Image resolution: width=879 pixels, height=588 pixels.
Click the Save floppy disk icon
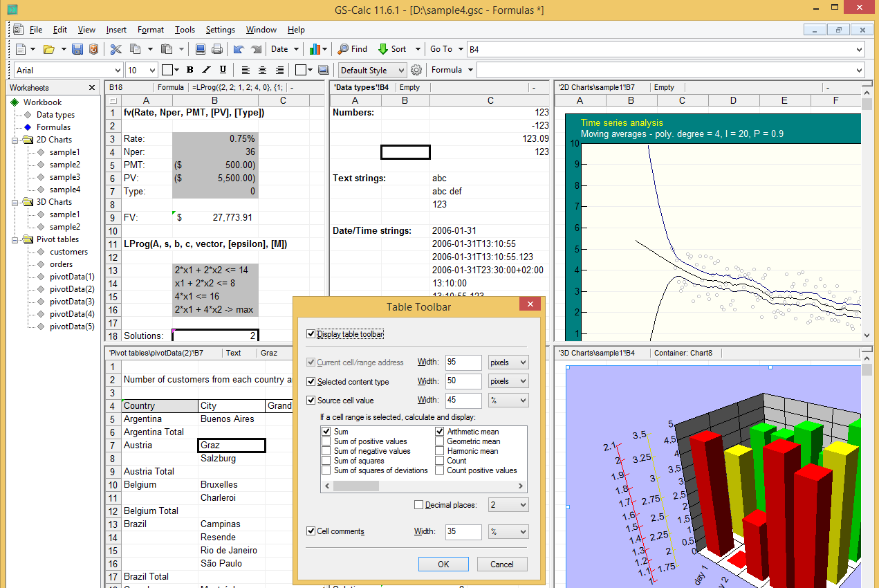coord(77,49)
